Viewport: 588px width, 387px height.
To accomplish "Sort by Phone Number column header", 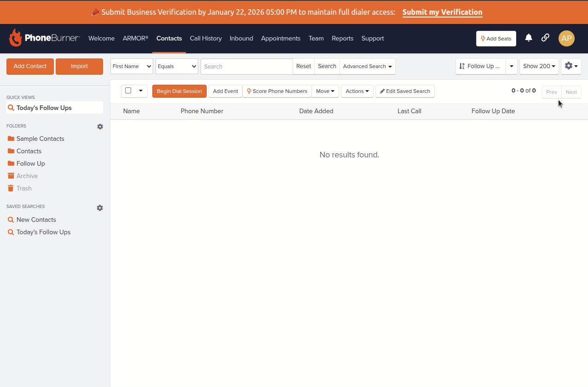I will point(202,111).
